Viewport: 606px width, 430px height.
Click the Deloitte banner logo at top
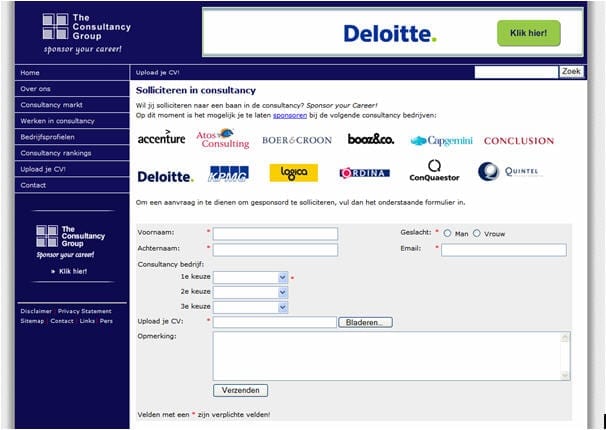[390, 34]
